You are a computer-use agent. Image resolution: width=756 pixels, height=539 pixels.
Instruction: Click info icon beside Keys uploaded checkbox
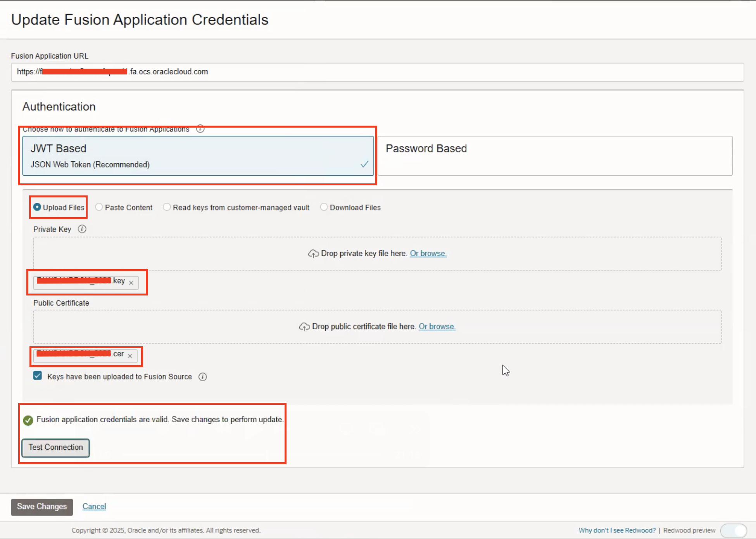pyautogui.click(x=203, y=377)
